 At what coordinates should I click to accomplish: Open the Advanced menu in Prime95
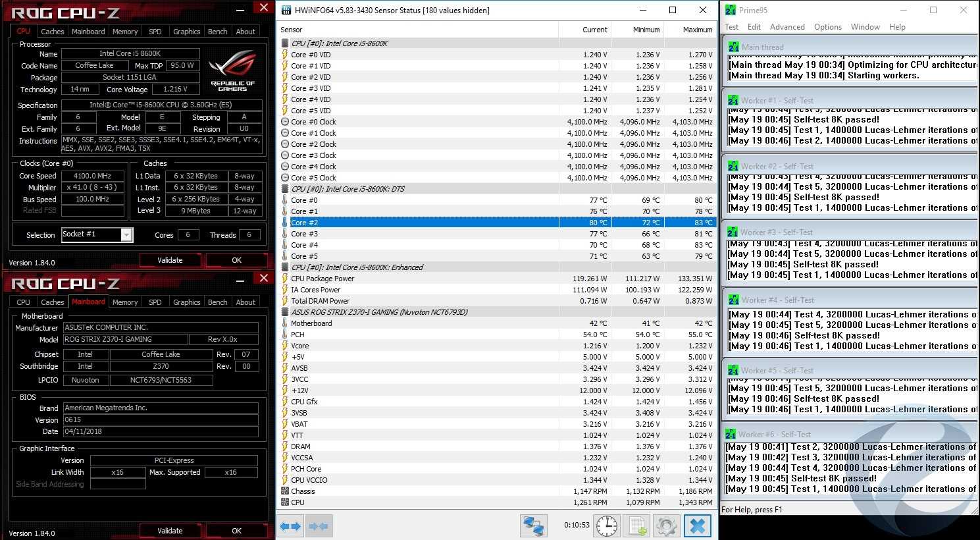click(787, 27)
